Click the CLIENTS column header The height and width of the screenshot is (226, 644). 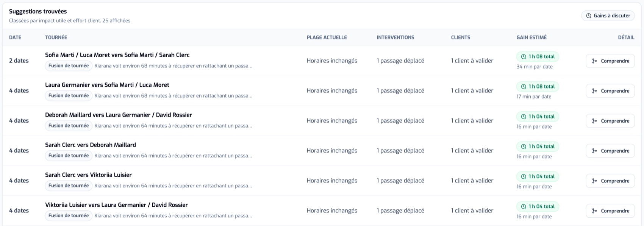461,37
